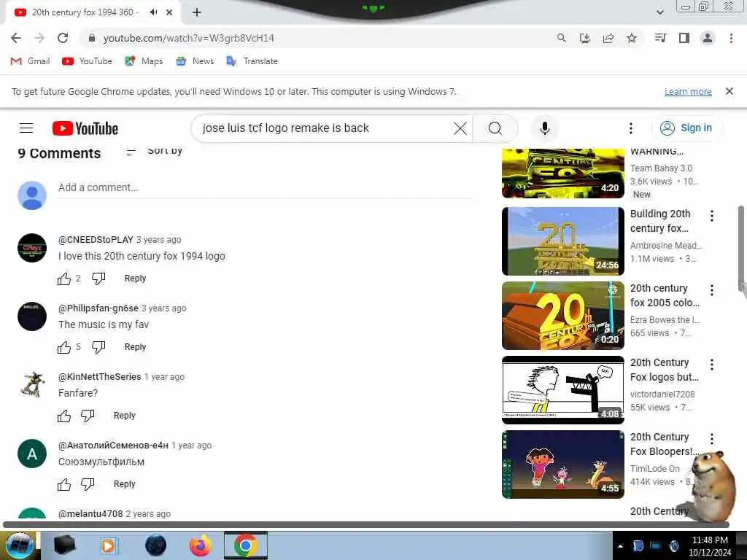Reply to the @Philipsfan-gn6se comment

135,347
